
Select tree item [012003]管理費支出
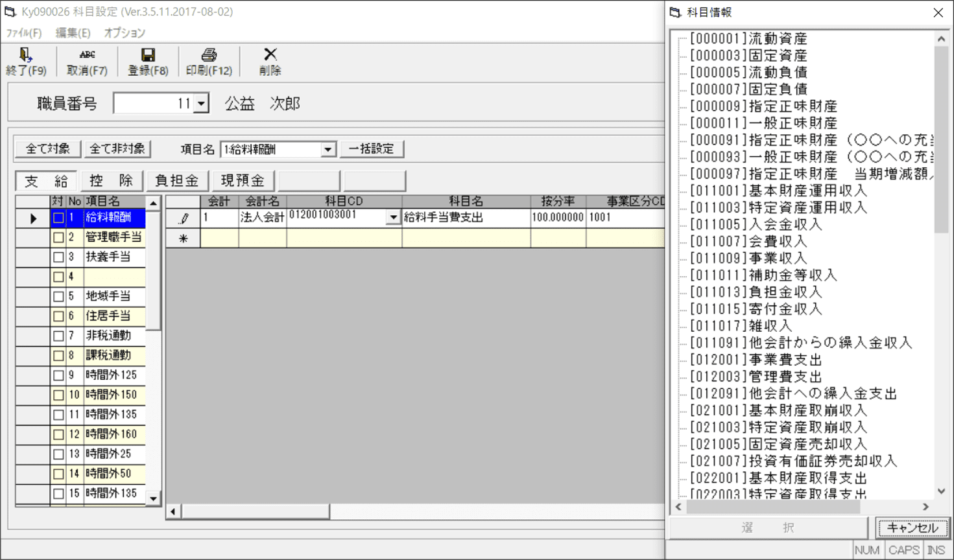coord(756,377)
